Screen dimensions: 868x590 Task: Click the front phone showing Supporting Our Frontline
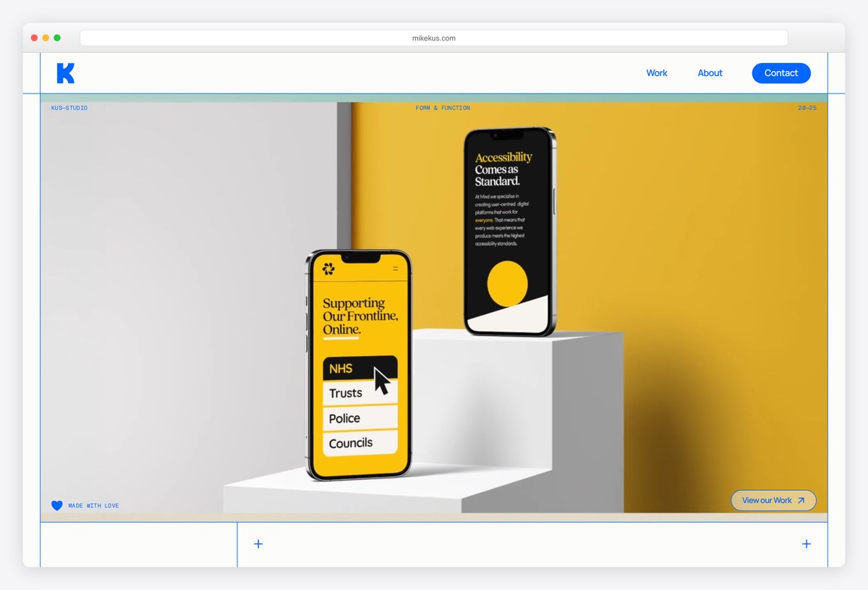coord(359,364)
